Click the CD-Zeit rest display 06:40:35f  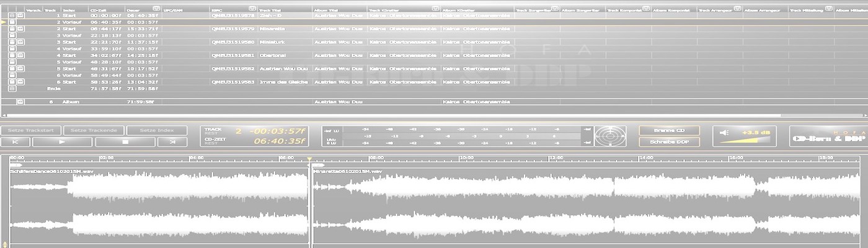click(x=280, y=141)
